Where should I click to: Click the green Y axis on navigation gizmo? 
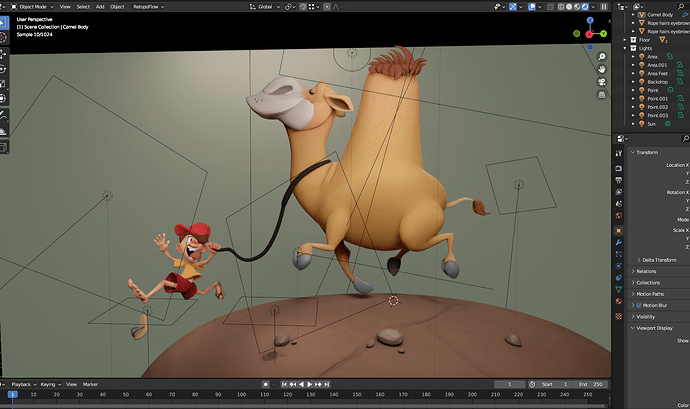pos(603,34)
